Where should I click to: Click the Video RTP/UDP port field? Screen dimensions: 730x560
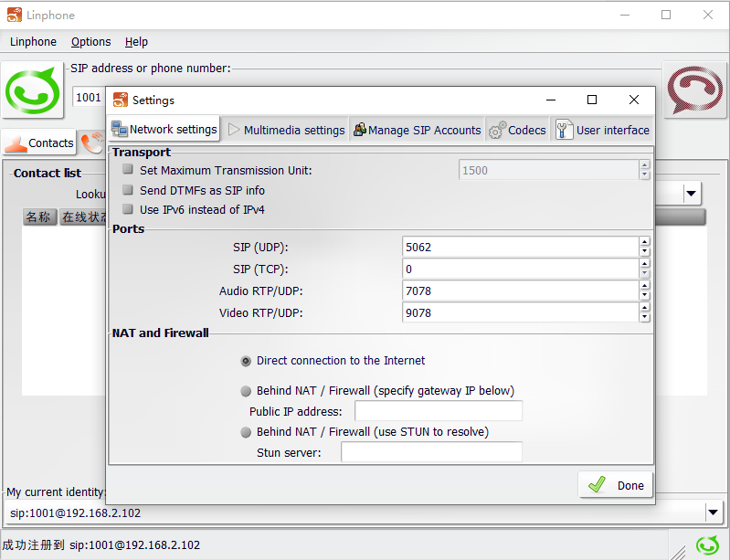[x=521, y=312]
